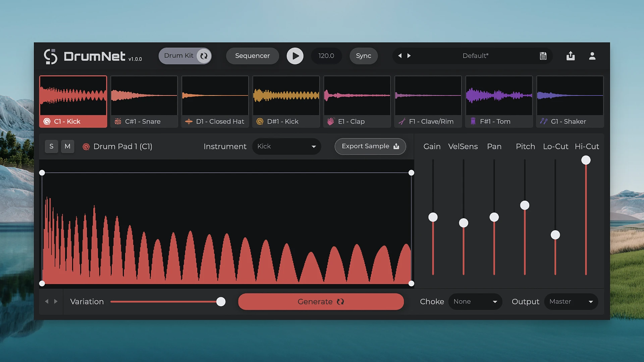This screenshot has width=644, height=362.
Task: Click the Pan slider handle
Action: (494, 217)
